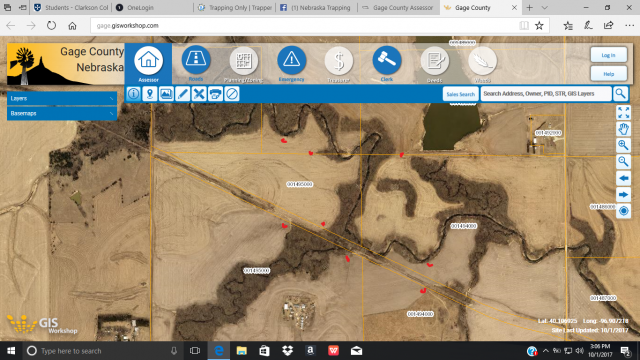
Task: Open the Emergency warning icon
Action: [x=291, y=60]
